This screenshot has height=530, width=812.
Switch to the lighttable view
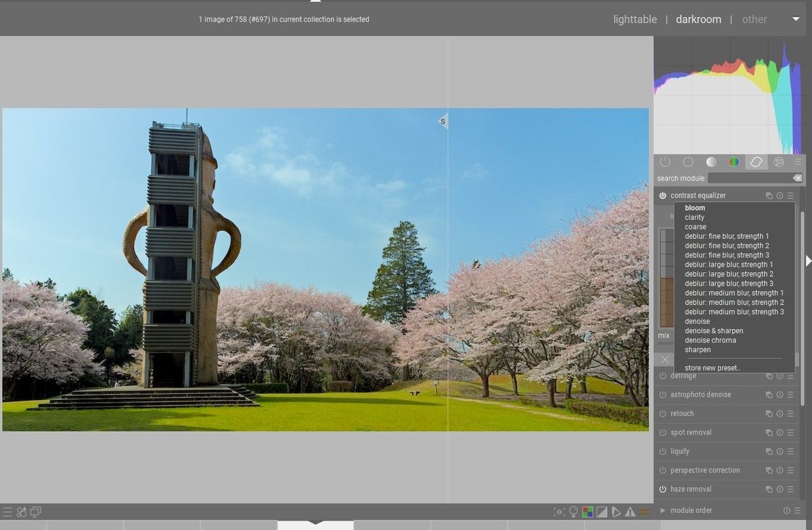coord(635,19)
